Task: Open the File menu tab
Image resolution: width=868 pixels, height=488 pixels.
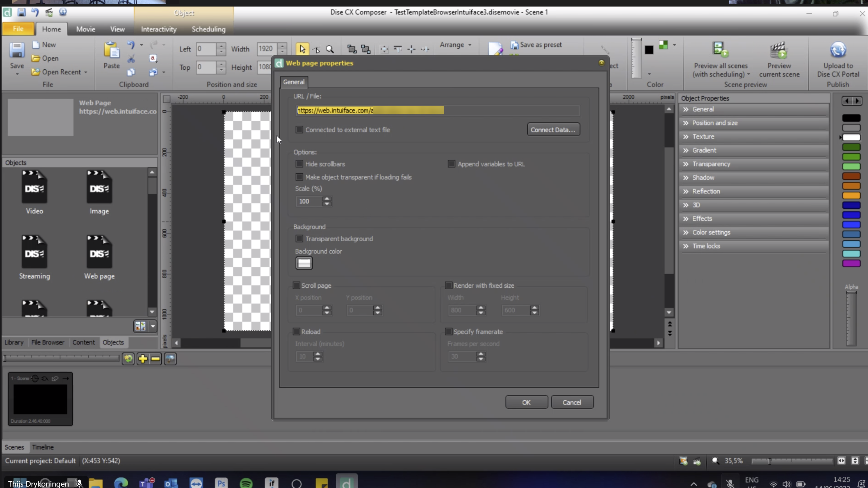Action: (x=18, y=29)
